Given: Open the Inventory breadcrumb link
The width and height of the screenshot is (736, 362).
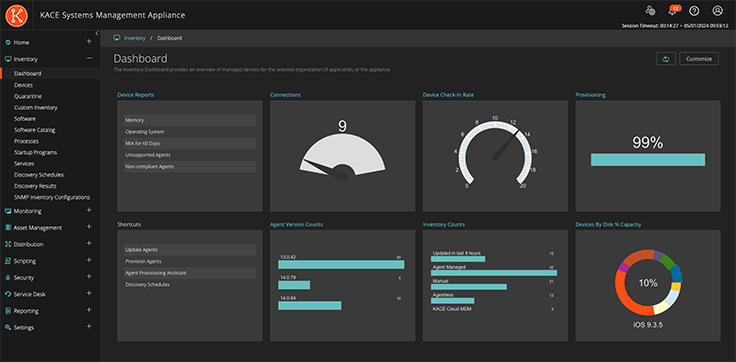Looking at the screenshot, I should [x=135, y=38].
